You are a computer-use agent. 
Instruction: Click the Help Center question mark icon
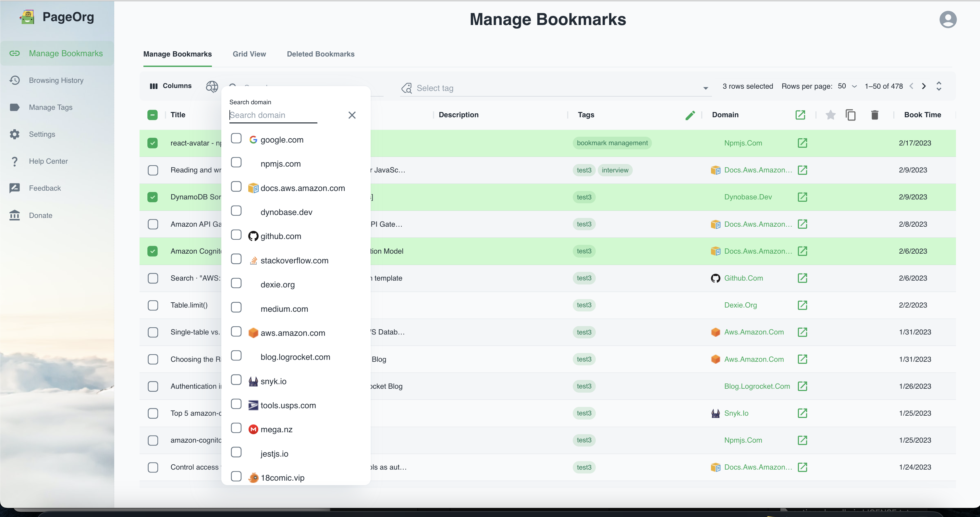tap(15, 161)
